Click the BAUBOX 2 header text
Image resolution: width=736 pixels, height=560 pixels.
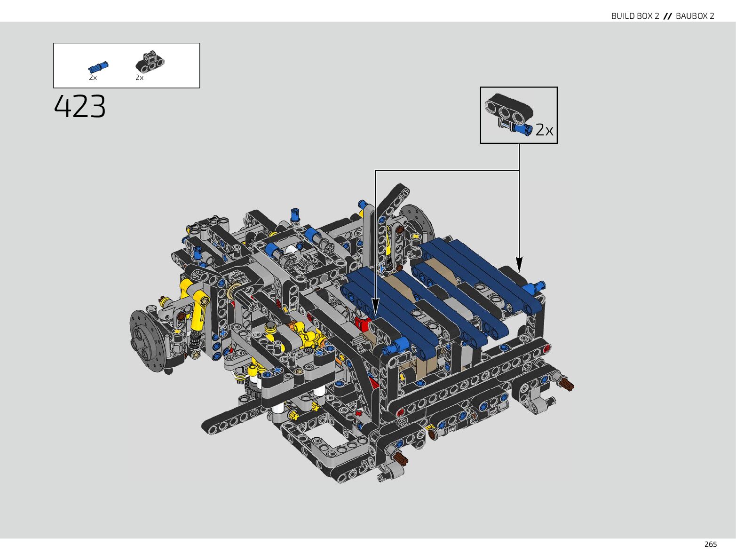695,16
